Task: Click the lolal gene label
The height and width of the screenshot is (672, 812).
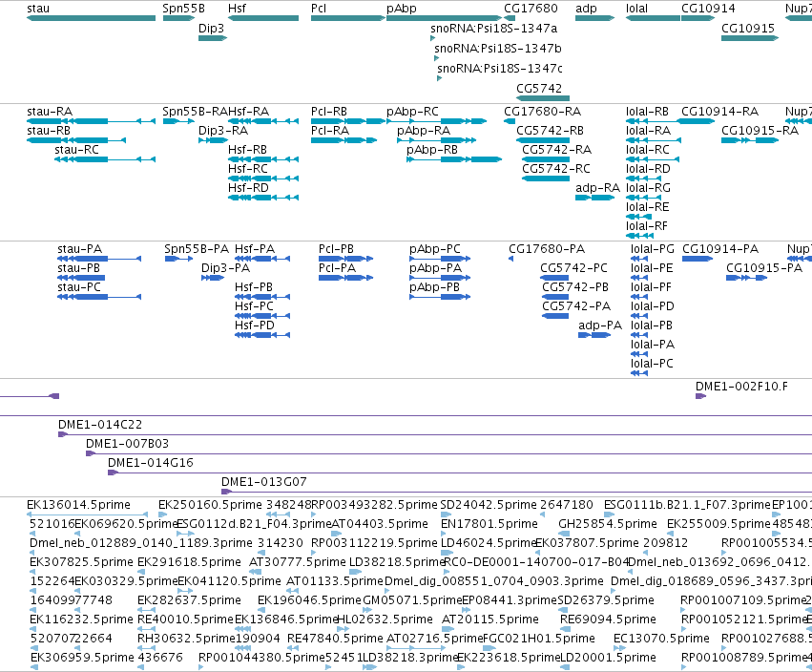Action: point(637,9)
